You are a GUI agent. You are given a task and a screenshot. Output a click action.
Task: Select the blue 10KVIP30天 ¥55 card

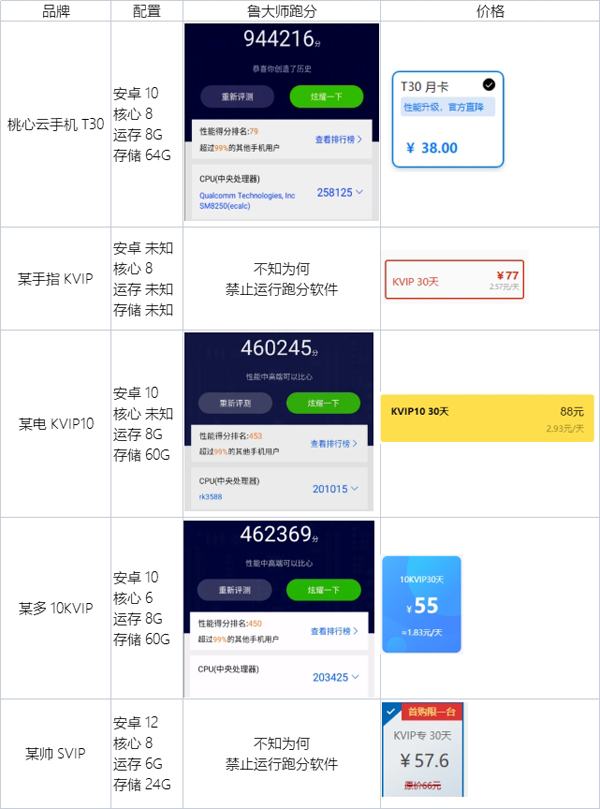(421, 604)
